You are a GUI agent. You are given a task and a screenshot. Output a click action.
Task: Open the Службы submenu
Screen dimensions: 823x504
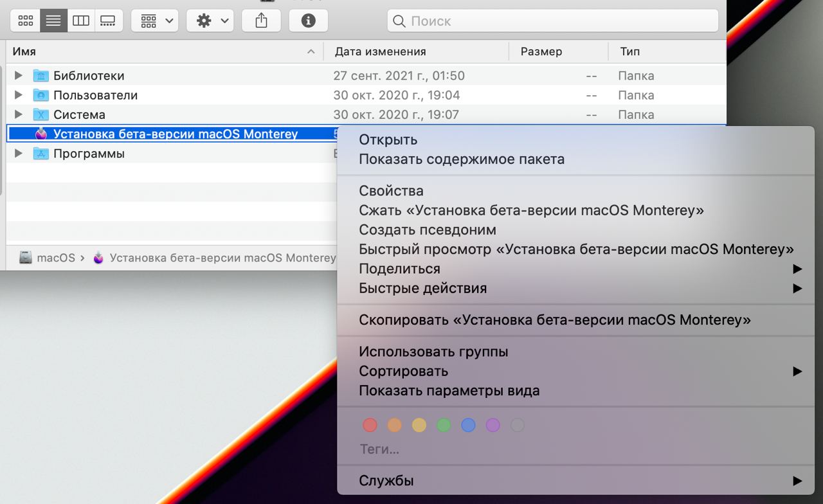tap(575, 480)
